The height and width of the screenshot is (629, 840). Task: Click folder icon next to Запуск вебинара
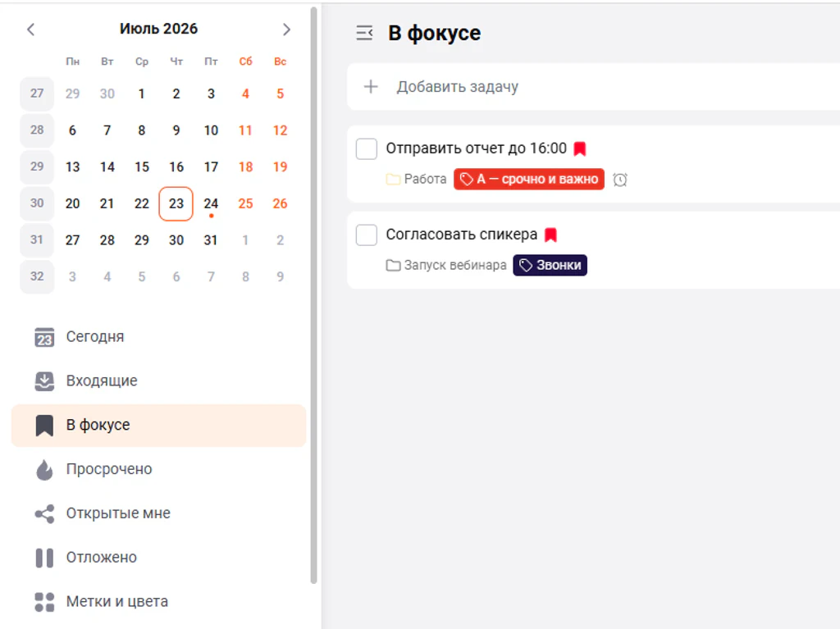pos(393,265)
